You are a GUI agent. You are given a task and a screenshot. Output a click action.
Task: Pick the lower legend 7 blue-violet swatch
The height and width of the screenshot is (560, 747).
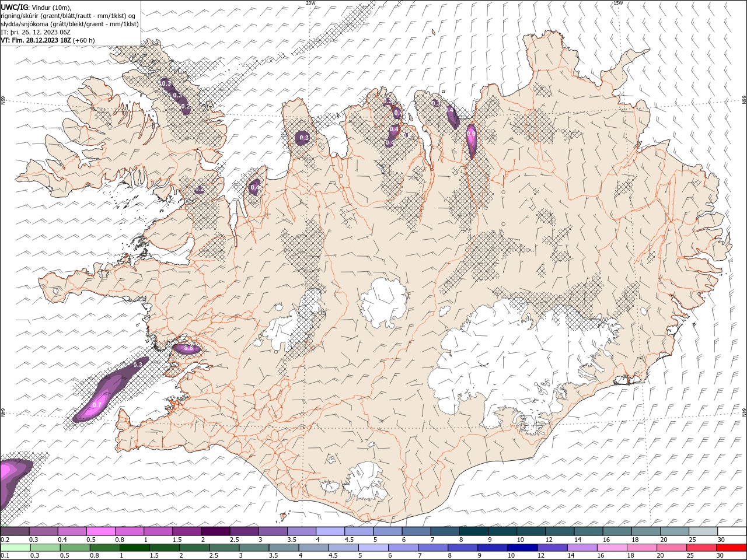434,548
